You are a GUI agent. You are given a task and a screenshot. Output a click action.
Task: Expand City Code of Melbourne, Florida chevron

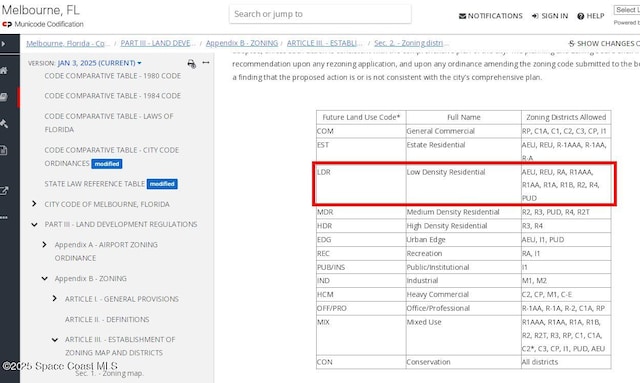pos(34,204)
